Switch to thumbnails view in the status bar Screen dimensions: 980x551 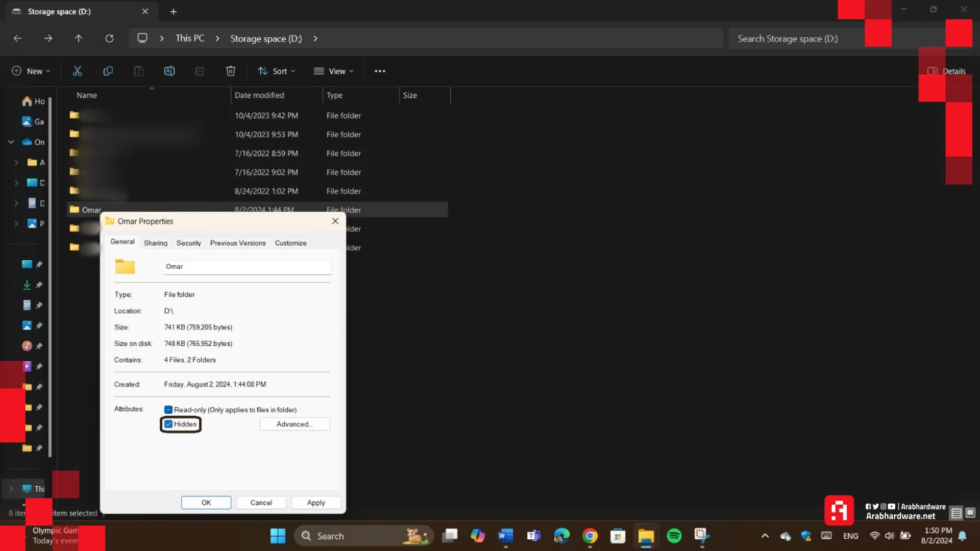970,513
